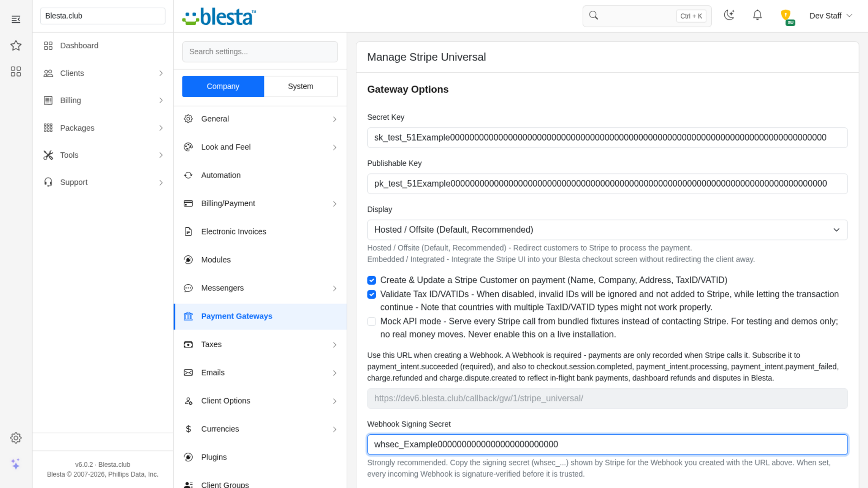
Task: Open Client Options settings
Action: point(260,401)
